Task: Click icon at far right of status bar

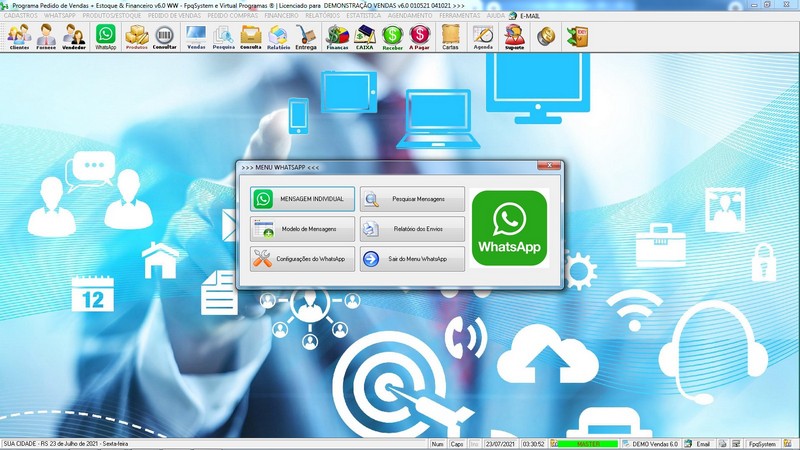Action: coord(788,444)
